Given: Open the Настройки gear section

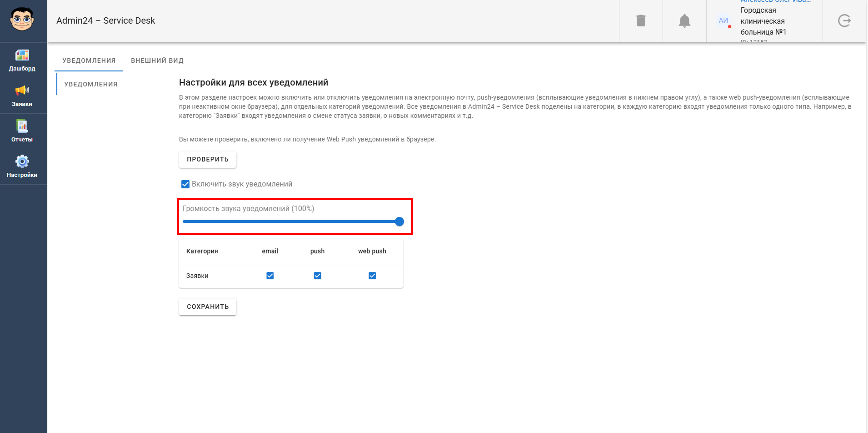Looking at the screenshot, I should click(22, 167).
